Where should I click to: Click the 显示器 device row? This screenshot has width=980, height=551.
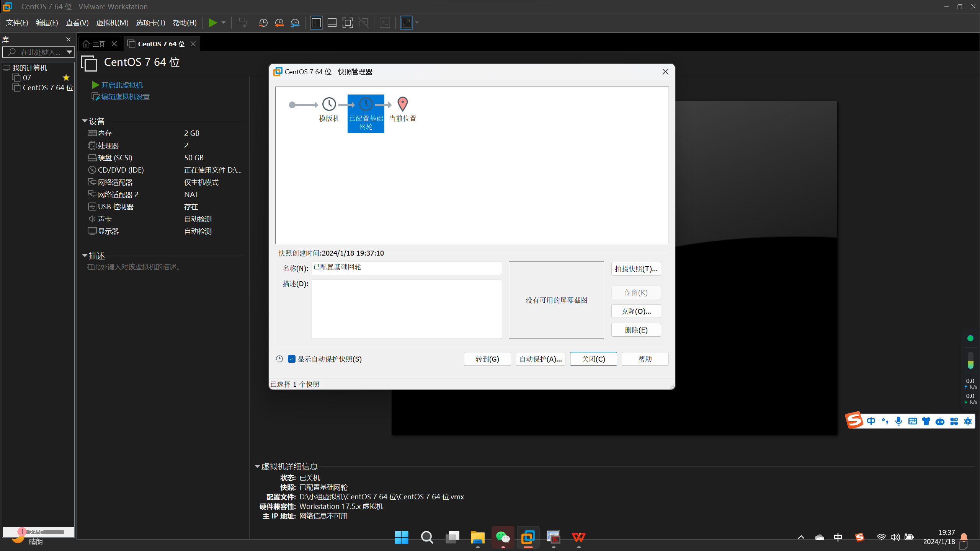[x=165, y=231]
